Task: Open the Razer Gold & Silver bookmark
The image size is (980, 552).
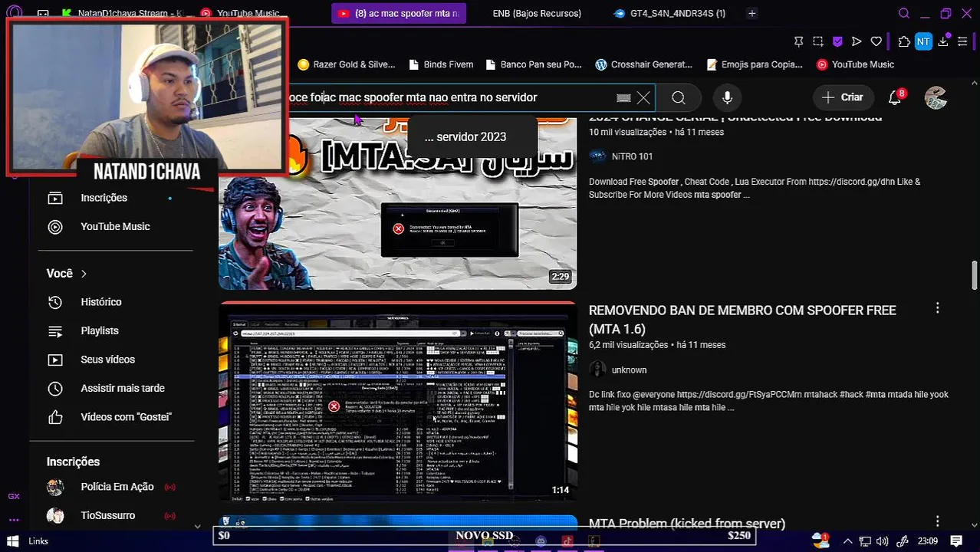Action: tap(347, 64)
